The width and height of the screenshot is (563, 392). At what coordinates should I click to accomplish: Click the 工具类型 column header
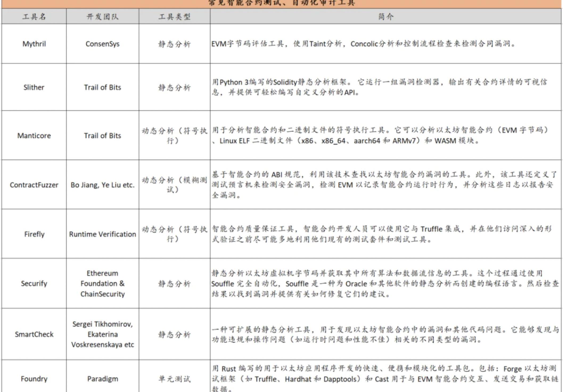174,16
